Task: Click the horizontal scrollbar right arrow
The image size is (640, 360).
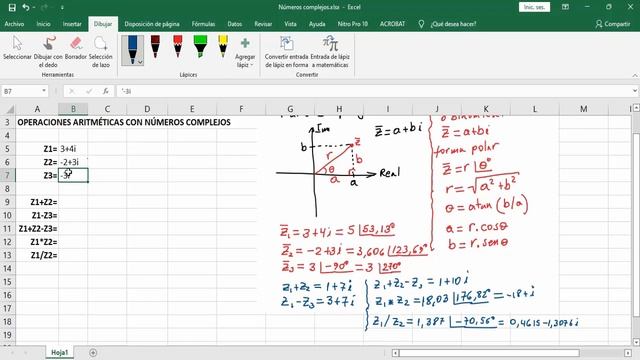Action: [x=628, y=353]
